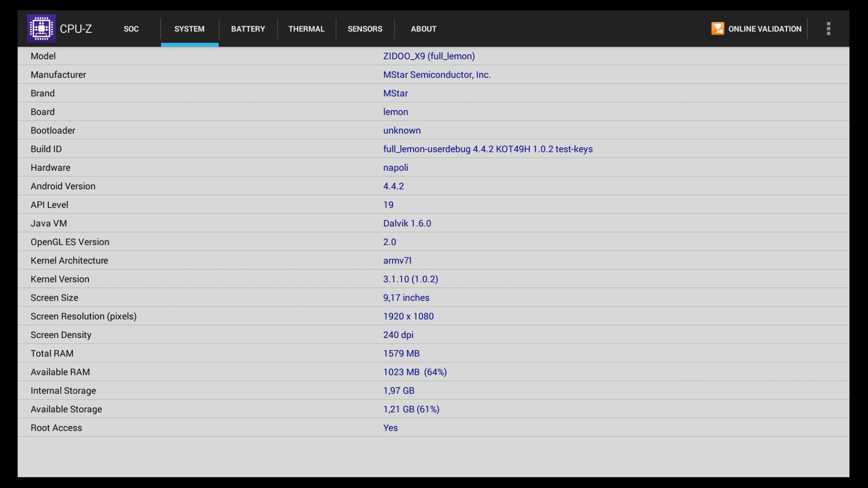Click the Kernel Version label

(x=60, y=279)
